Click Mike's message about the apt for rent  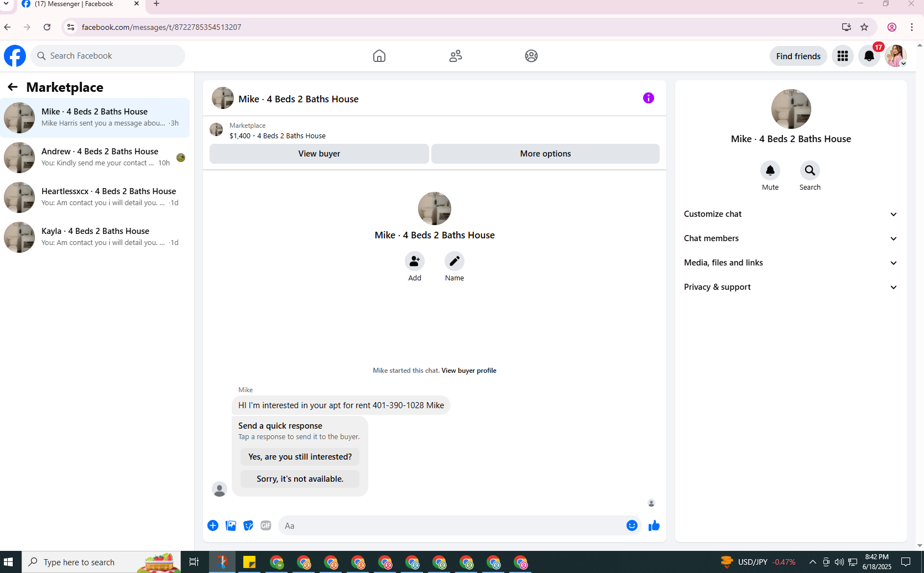coord(341,405)
